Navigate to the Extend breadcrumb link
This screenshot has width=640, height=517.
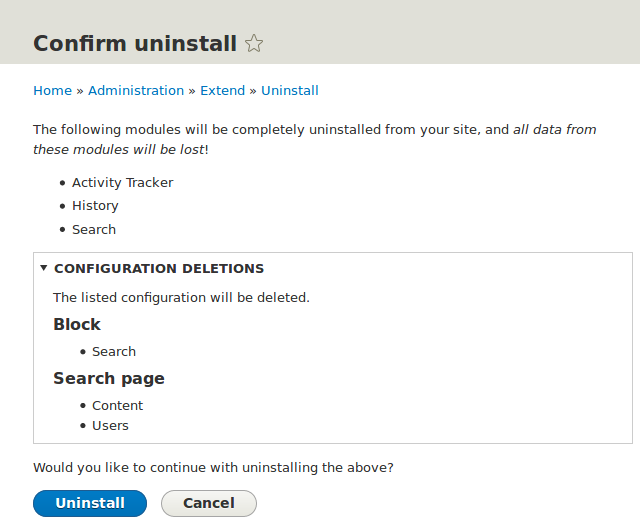[222, 90]
